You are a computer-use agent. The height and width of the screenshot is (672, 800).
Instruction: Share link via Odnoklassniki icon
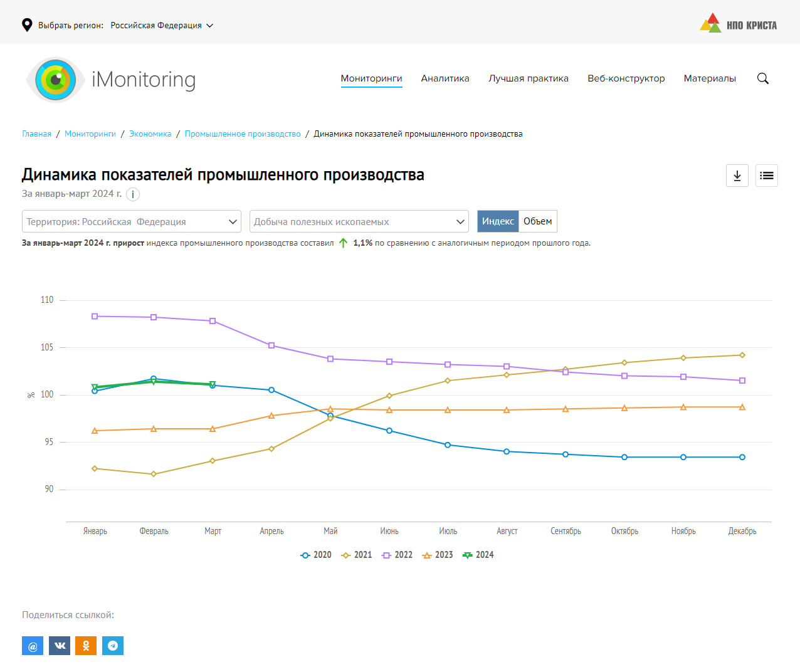(x=86, y=646)
